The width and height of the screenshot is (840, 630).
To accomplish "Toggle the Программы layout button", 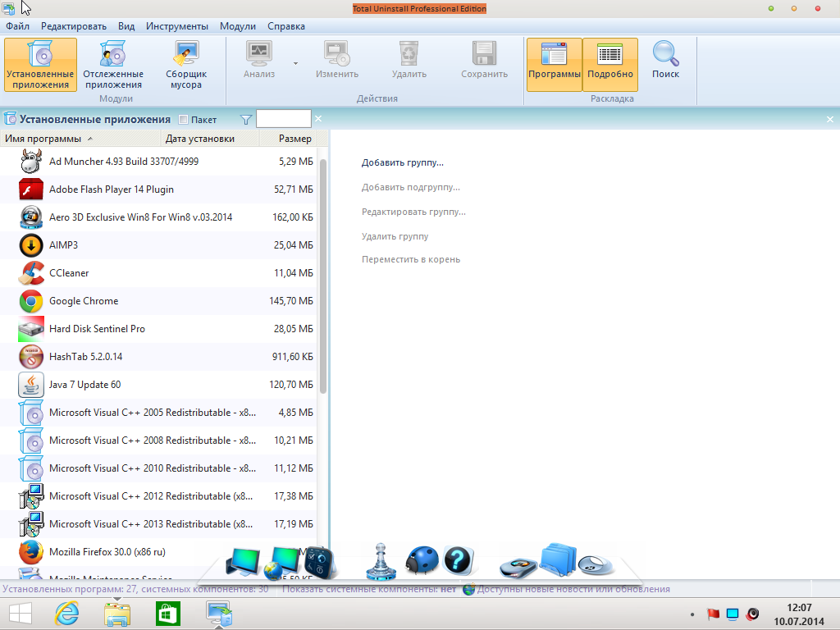I will 555,64.
